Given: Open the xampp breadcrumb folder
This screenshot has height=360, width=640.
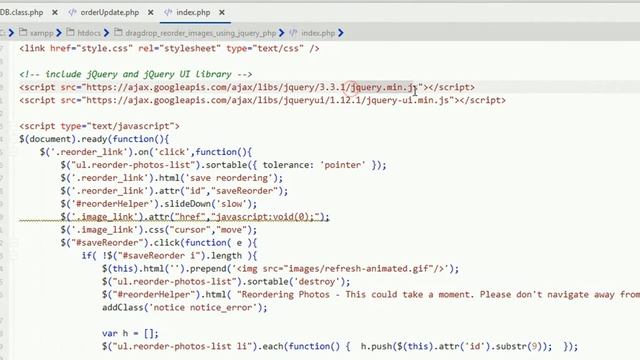Looking at the screenshot, I should coord(42,33).
